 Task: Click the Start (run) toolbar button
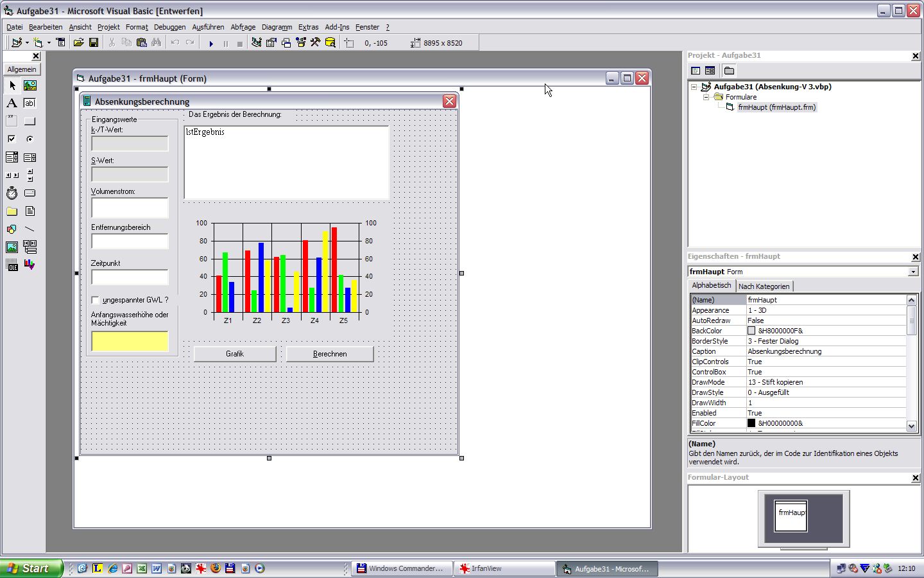point(211,43)
